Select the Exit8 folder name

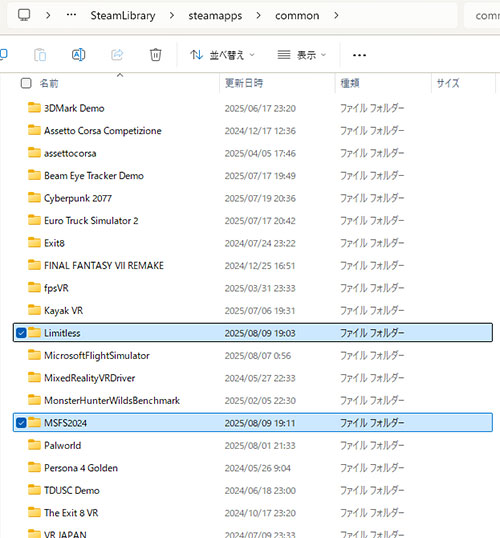point(54,243)
